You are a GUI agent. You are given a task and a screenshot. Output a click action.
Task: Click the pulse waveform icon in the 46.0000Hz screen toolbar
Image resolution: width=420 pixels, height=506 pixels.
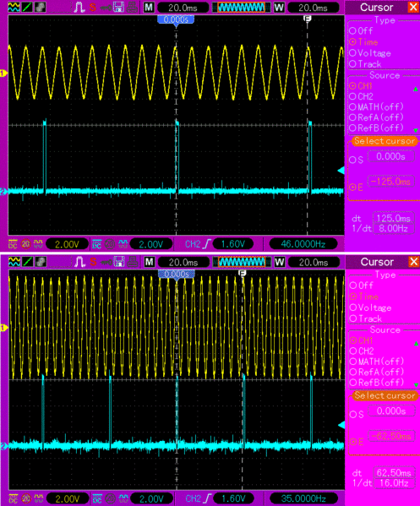click(79, 7)
